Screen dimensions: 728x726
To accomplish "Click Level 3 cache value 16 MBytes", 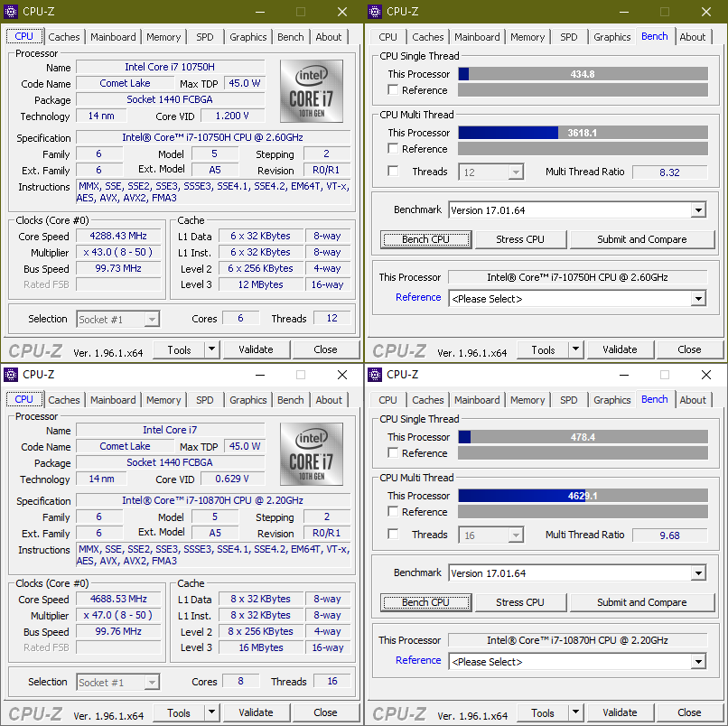I will [x=261, y=647].
